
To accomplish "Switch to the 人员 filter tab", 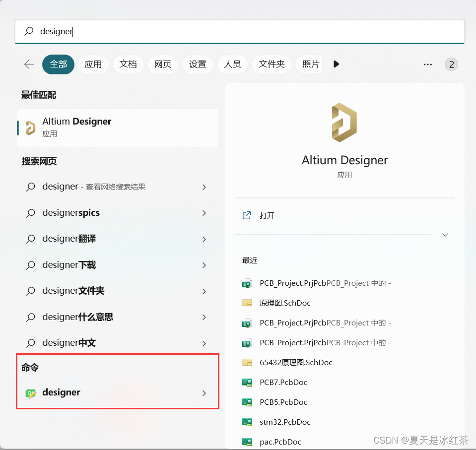I will (232, 64).
